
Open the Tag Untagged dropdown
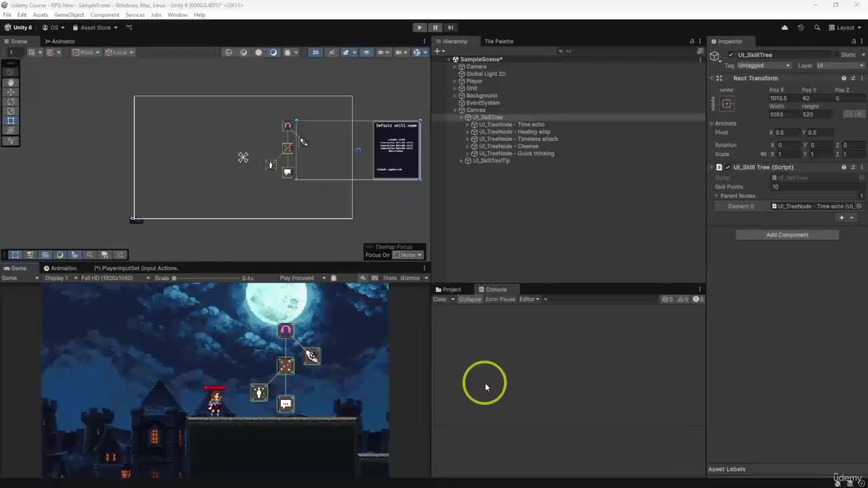[x=764, y=66]
